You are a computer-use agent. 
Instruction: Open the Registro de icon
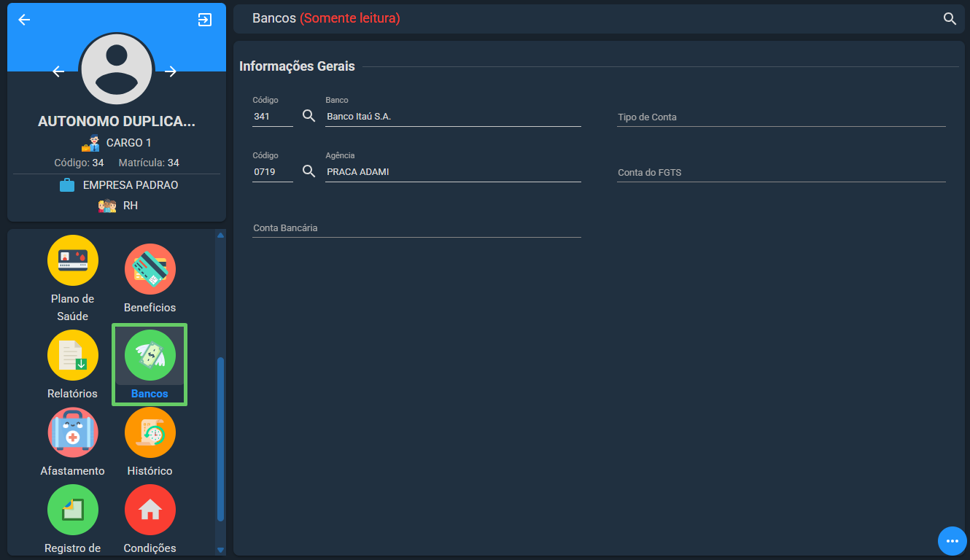73,510
